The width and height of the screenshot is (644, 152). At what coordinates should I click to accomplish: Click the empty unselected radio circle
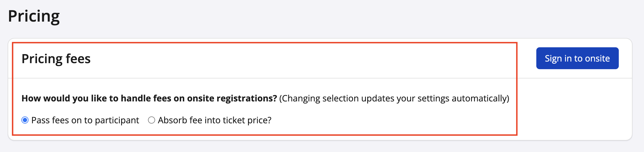pyautogui.click(x=152, y=120)
